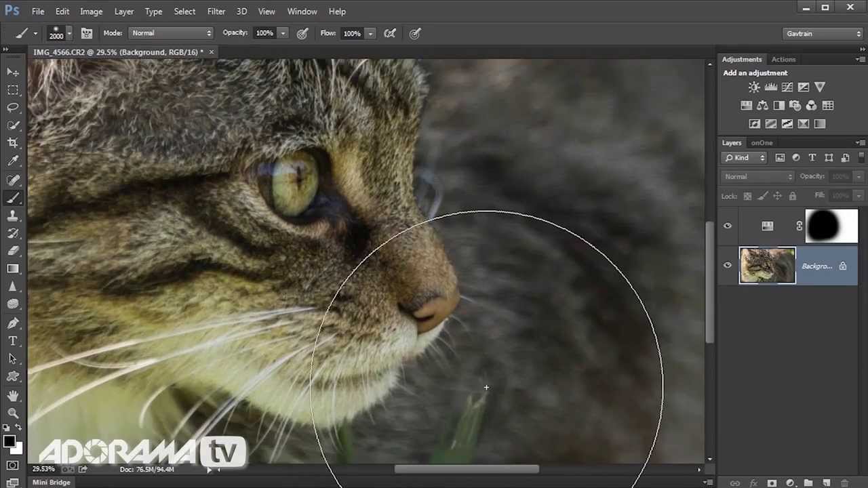Select the Horizontal Type tool
Viewport: 868px width, 488px height.
(13, 341)
